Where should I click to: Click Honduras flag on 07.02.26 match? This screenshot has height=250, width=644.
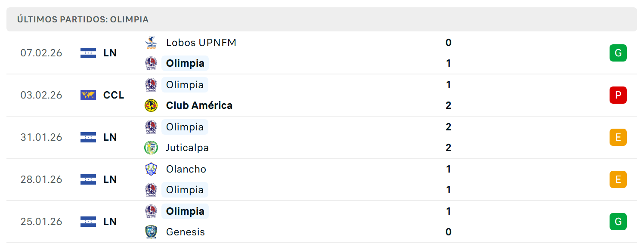pos(88,53)
